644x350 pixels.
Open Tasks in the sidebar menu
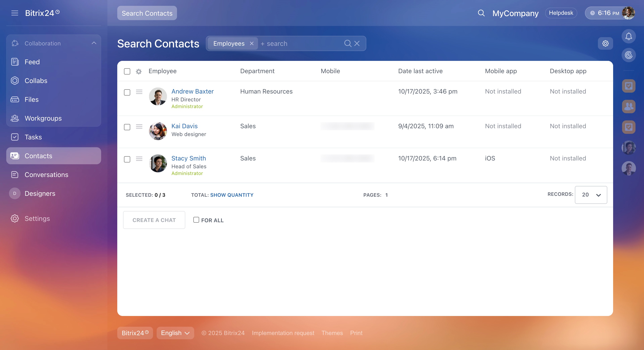(x=33, y=137)
